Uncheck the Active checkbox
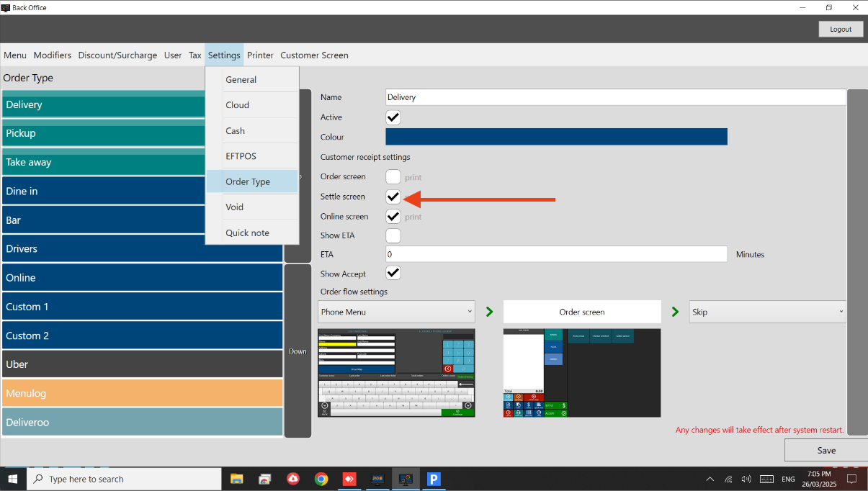The height and width of the screenshot is (491, 868). [393, 117]
